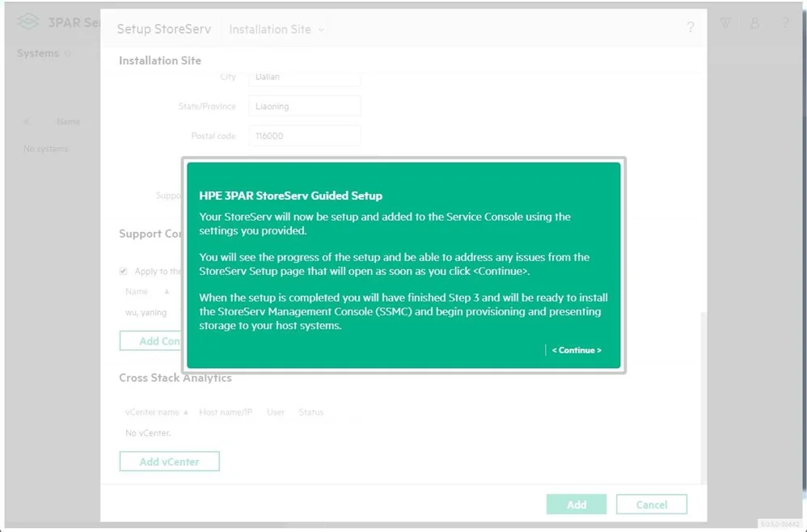The width and height of the screenshot is (807, 532).
Task: Click the User column header
Action: click(276, 412)
